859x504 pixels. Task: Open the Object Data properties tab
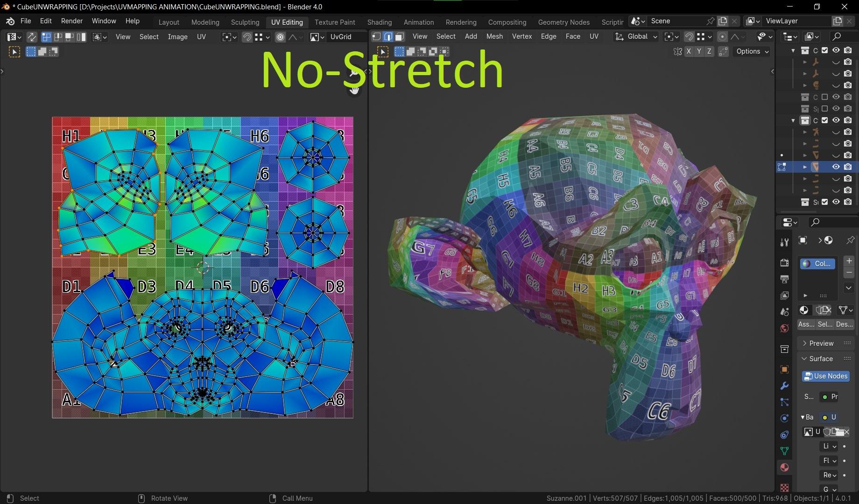click(x=784, y=451)
